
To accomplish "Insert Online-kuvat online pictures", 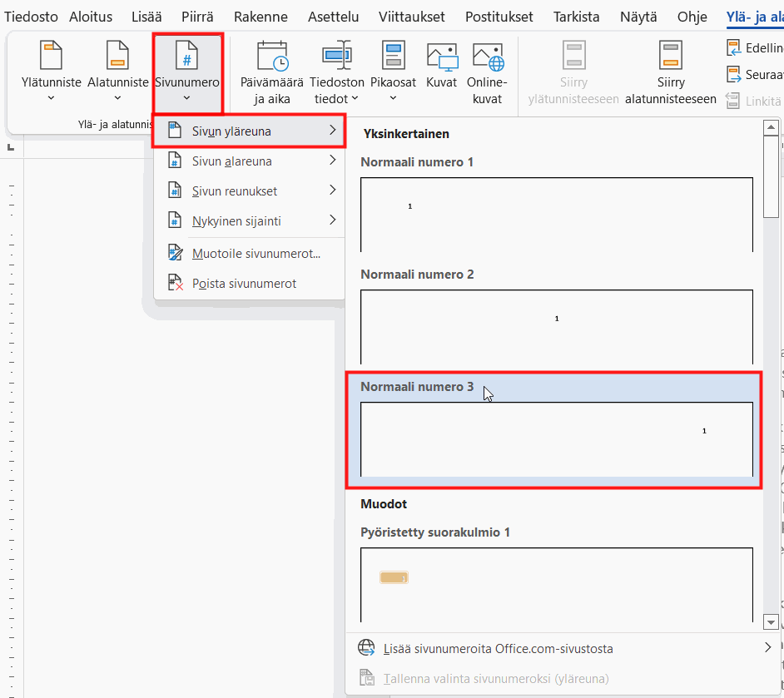I will [x=487, y=73].
